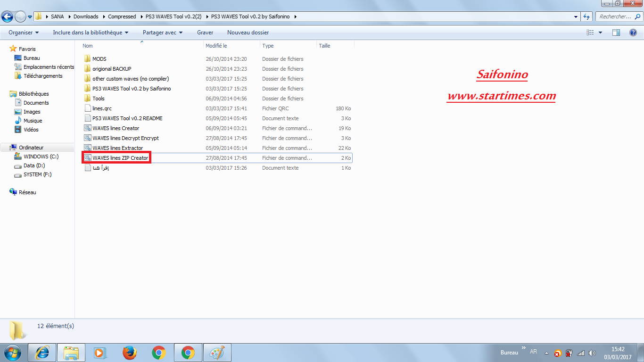The width and height of the screenshot is (644, 362).
Task: Open recent pages dropdown arrow
Action: click(30, 16)
